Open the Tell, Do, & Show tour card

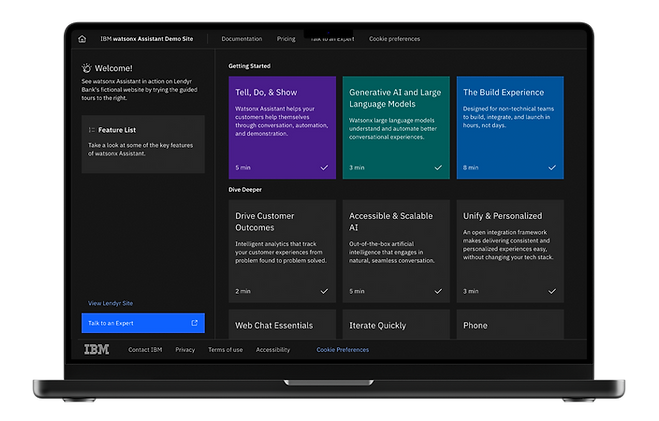282,128
